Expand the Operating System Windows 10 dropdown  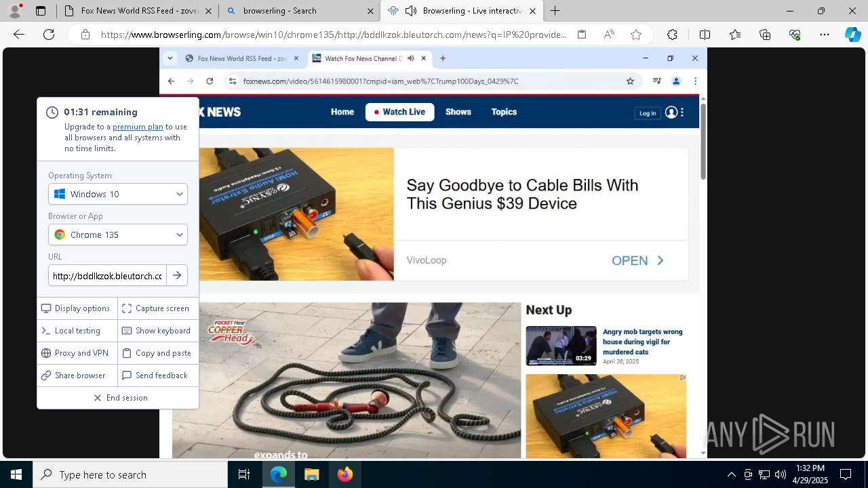click(118, 194)
